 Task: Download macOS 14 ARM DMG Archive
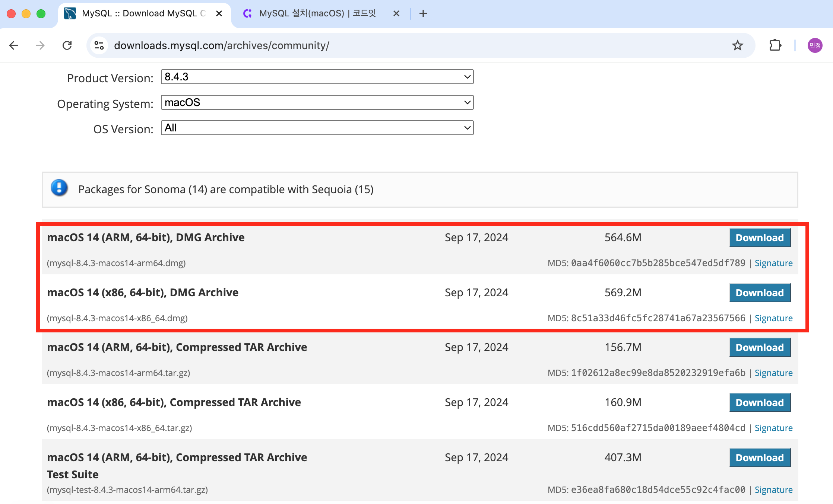tap(760, 238)
